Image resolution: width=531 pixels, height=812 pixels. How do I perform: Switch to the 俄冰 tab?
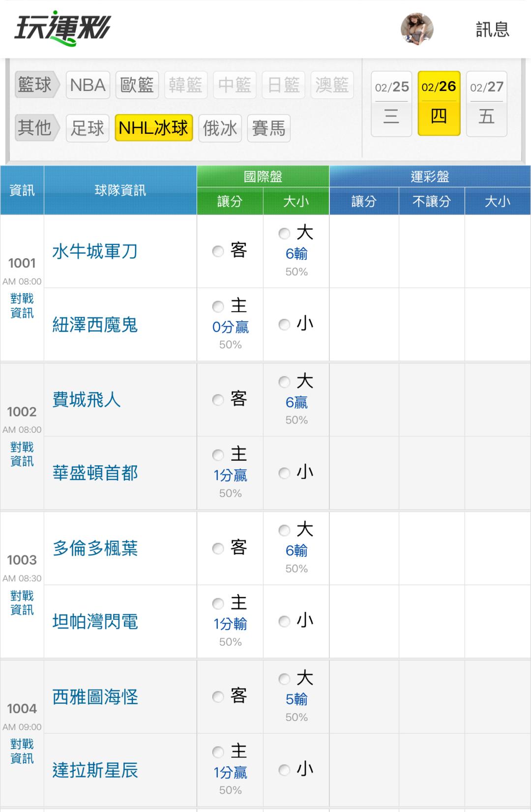pyautogui.click(x=220, y=128)
